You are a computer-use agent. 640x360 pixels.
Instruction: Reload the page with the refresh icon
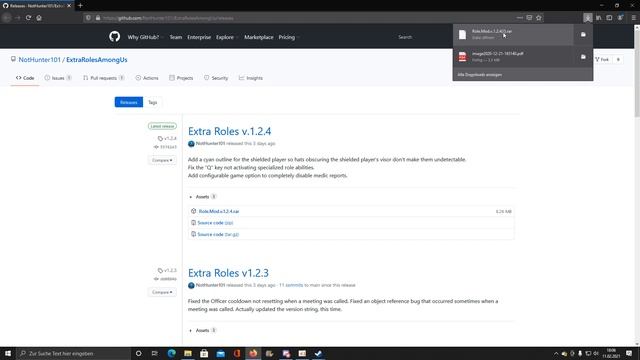[x=28, y=18]
